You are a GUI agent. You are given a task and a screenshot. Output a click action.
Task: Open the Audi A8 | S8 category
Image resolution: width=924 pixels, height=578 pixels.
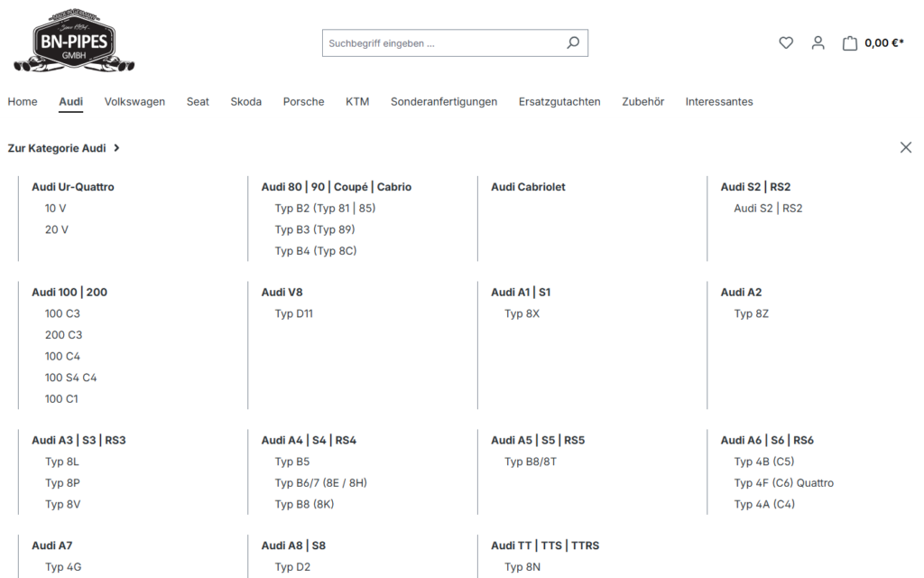coord(293,545)
